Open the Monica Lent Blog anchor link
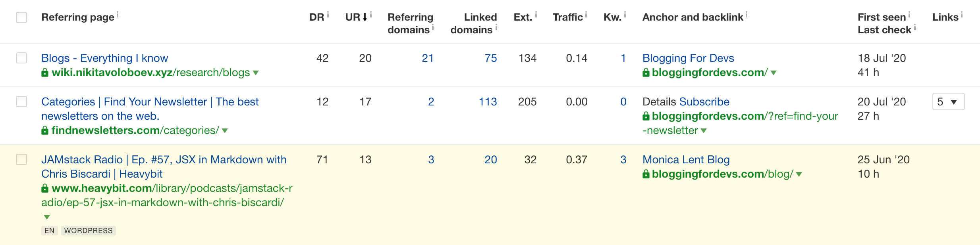This screenshot has height=245, width=980. click(686, 159)
